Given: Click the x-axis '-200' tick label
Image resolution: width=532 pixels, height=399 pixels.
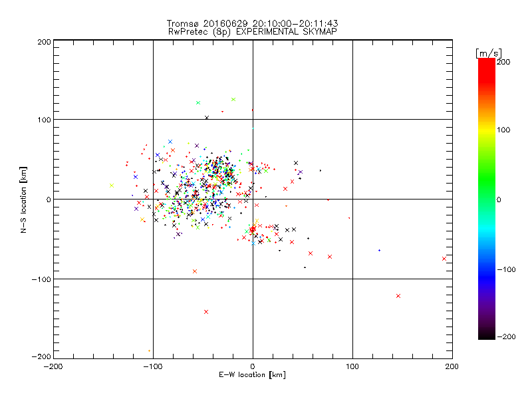Looking at the screenshot, I should coord(53,366).
